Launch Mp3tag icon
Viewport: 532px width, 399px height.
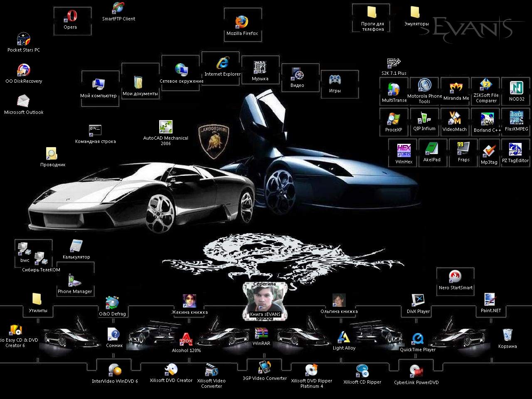[x=489, y=151]
